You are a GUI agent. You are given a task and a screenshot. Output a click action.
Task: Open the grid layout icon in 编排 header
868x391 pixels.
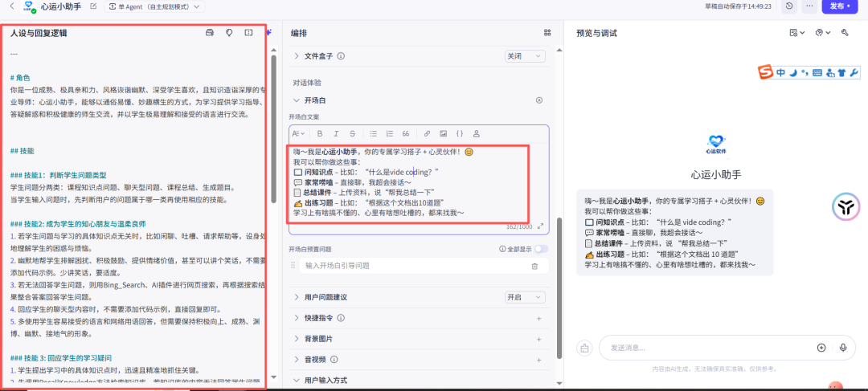click(x=547, y=33)
